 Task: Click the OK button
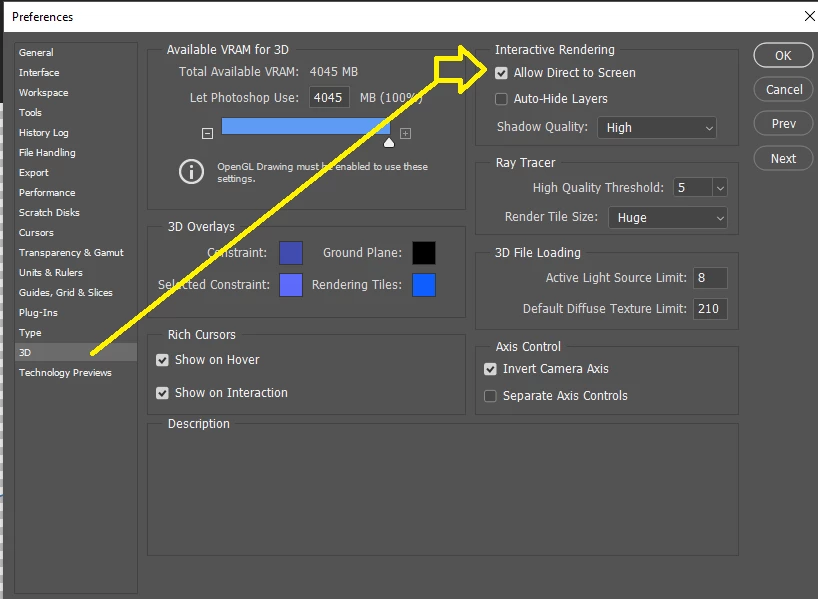coord(783,55)
